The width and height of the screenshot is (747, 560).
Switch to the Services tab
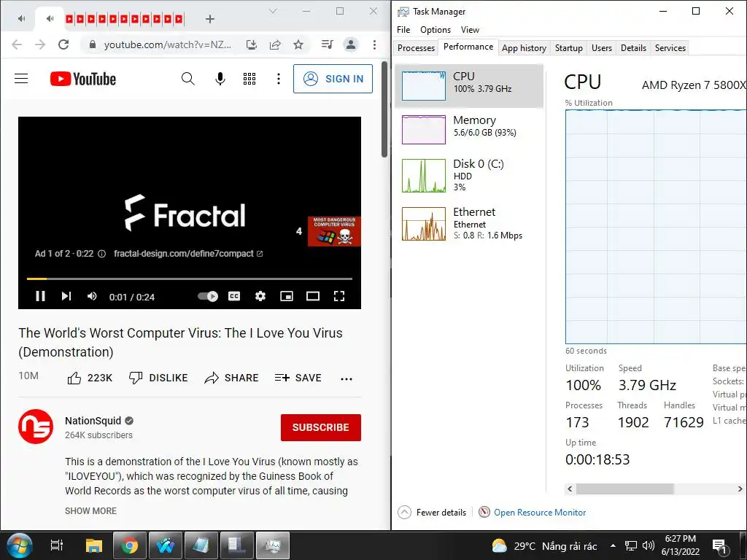point(670,48)
